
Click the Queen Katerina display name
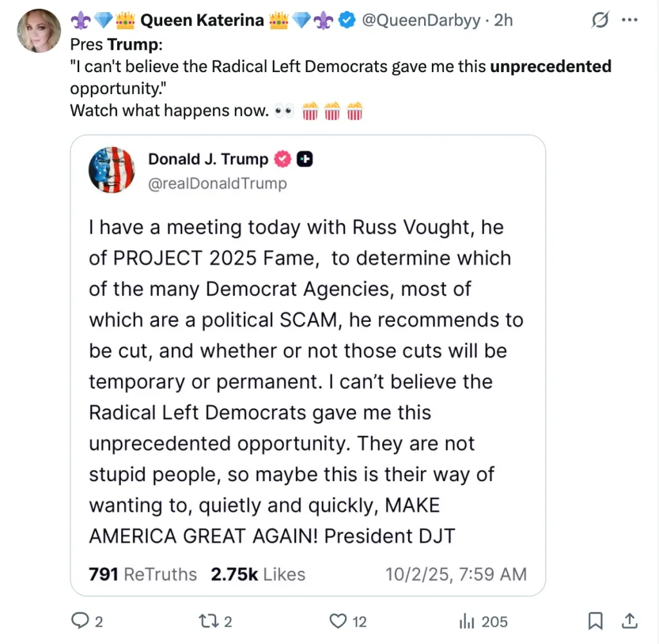tap(201, 21)
